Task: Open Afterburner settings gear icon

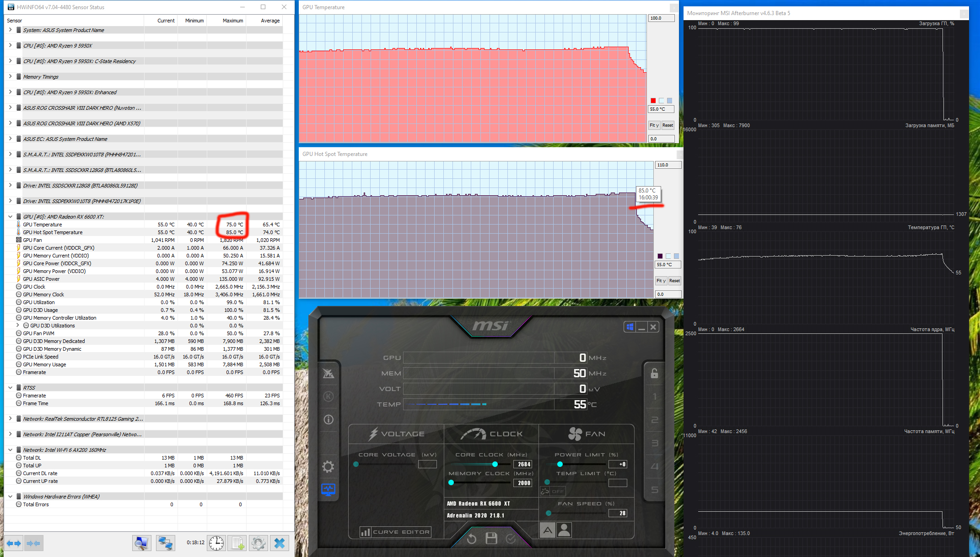Action: click(x=328, y=467)
